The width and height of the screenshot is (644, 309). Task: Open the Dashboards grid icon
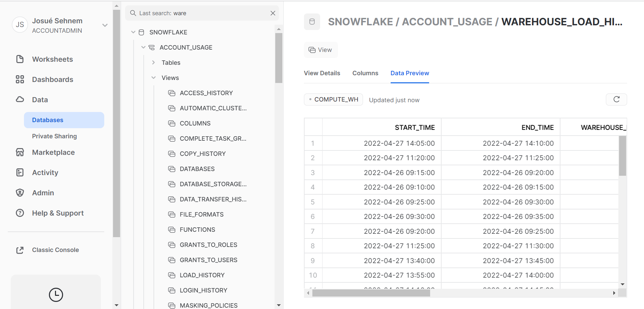point(20,79)
